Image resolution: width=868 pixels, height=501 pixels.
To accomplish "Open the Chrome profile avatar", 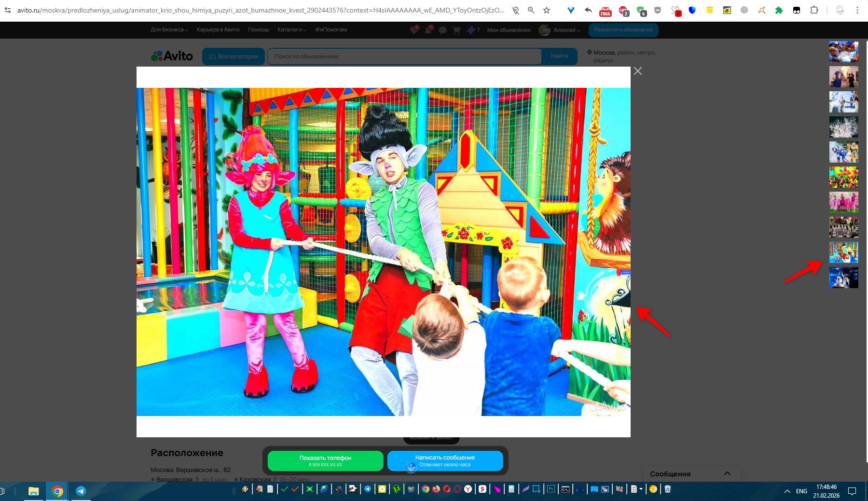I will 840,10.
